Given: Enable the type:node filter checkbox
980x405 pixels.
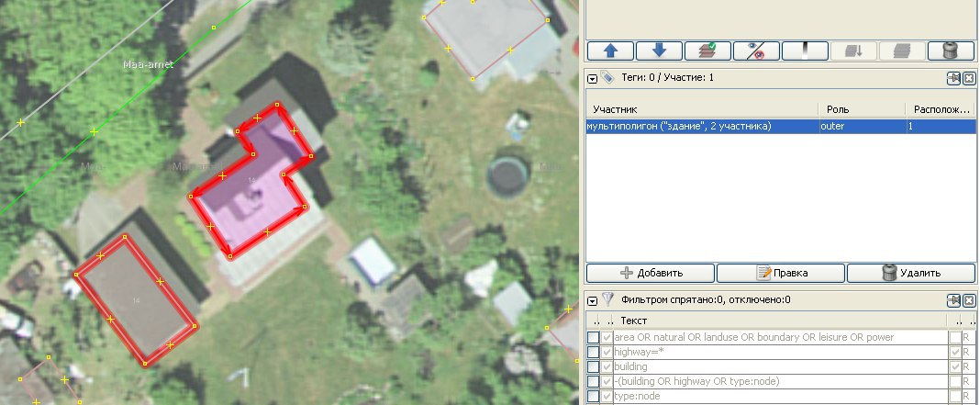Looking at the screenshot, I should (593, 396).
